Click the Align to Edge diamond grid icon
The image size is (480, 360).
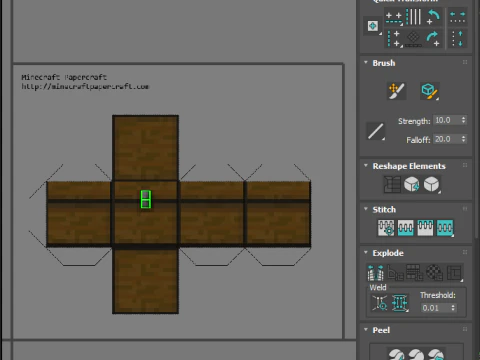point(413,39)
